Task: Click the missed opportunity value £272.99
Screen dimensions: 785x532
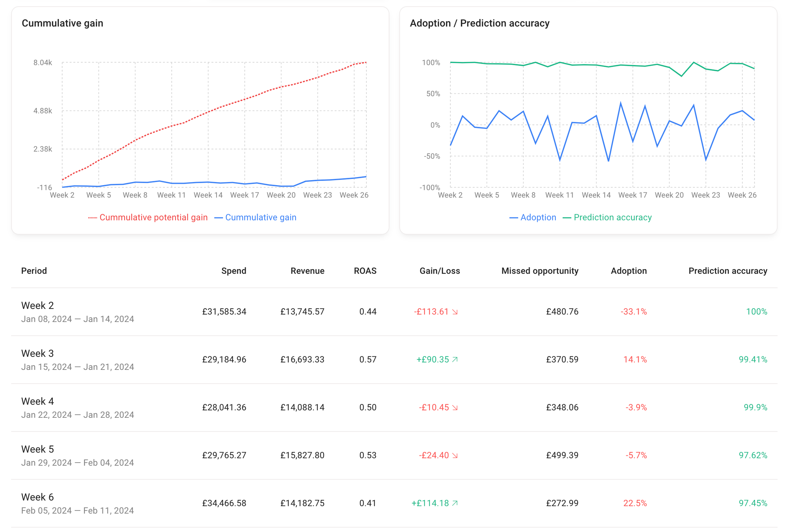Action: (x=562, y=503)
